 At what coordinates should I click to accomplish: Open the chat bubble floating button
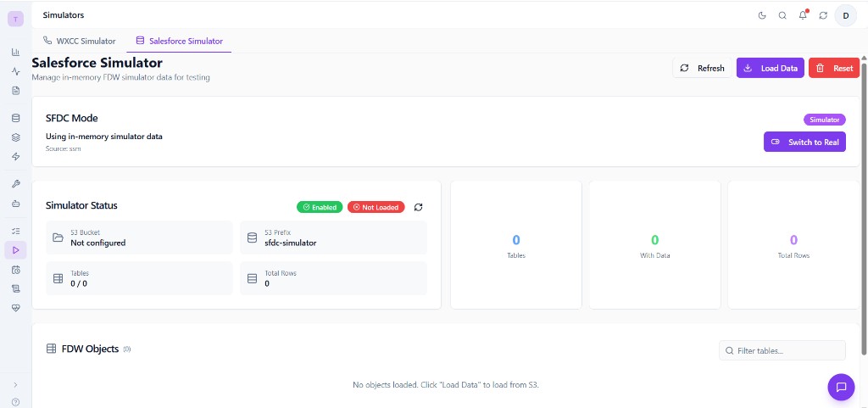point(841,387)
